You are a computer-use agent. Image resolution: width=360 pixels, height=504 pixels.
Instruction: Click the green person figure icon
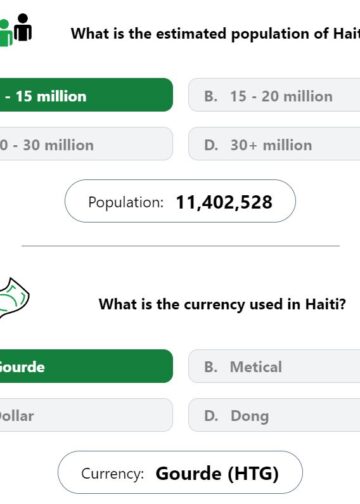click(6, 33)
